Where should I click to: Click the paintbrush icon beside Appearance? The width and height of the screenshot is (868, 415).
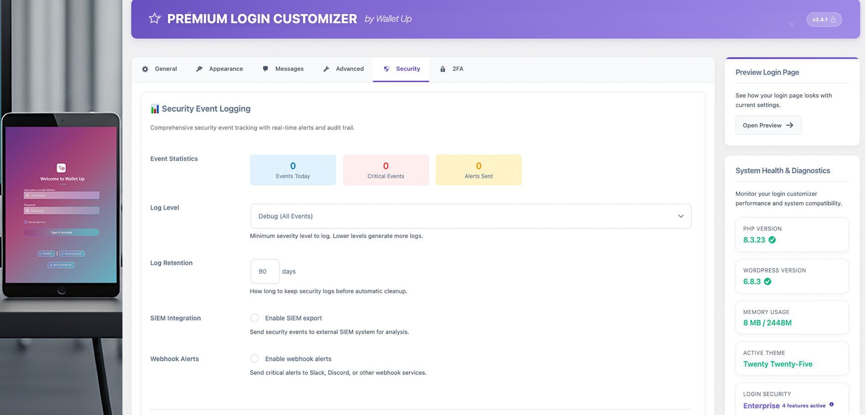coord(200,68)
